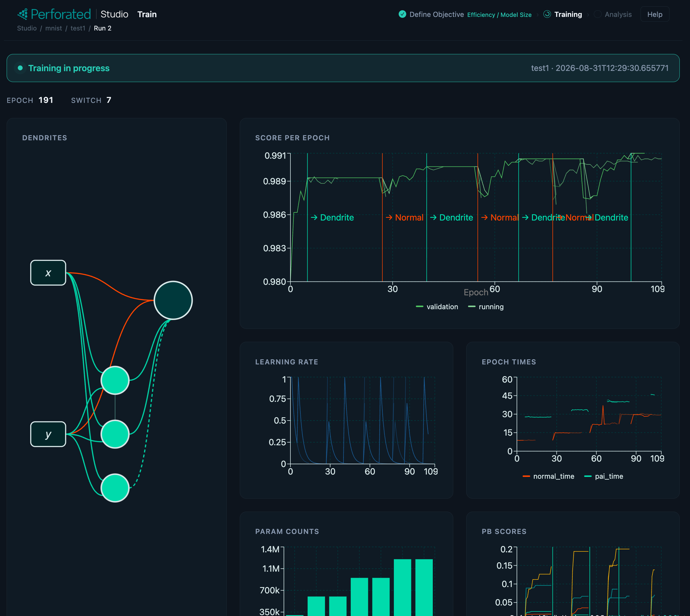The image size is (690, 616).
Task: Click the LEARNING RATE chart title
Action: tap(286, 362)
